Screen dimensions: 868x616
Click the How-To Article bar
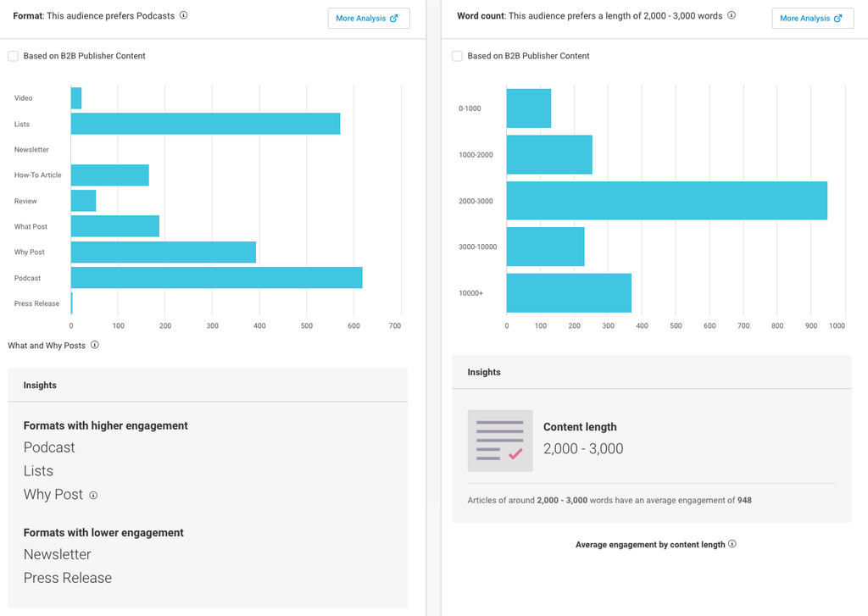coord(109,175)
